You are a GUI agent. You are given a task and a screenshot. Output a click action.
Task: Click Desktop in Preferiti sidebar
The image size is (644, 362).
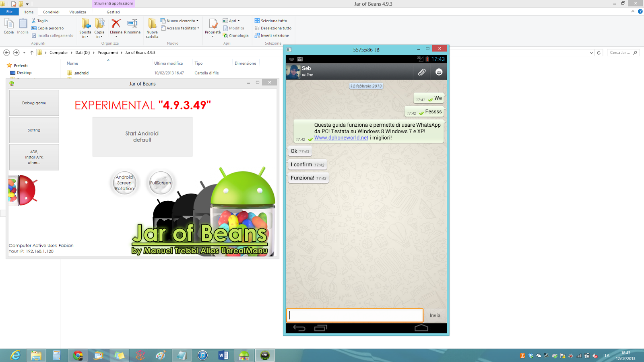point(24,73)
